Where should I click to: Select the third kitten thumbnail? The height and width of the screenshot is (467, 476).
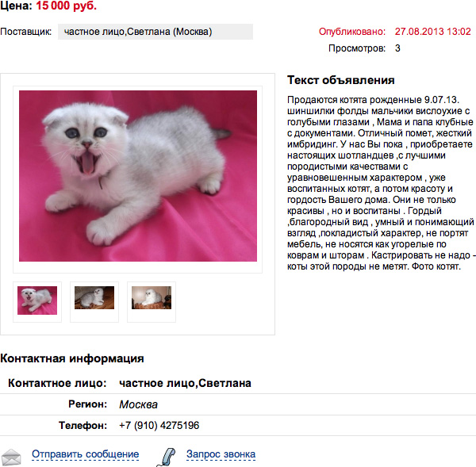coord(152,297)
